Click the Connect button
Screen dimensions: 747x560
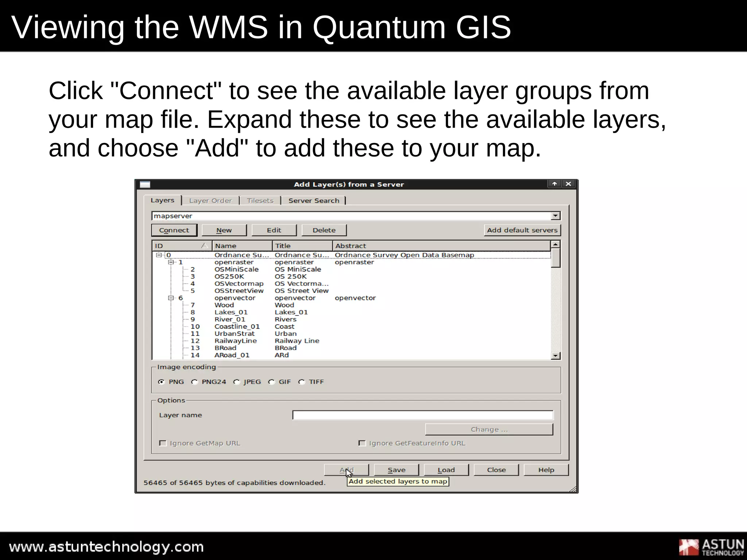(x=174, y=230)
